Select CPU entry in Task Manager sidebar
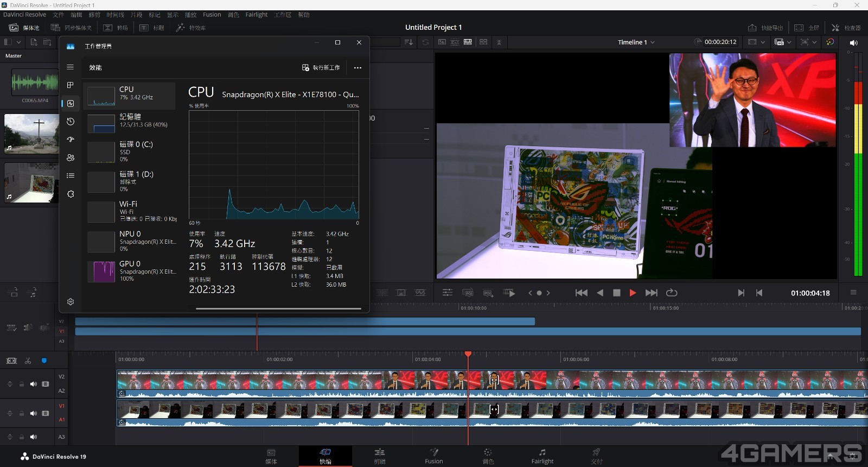This screenshot has height=467, width=868. click(x=130, y=96)
